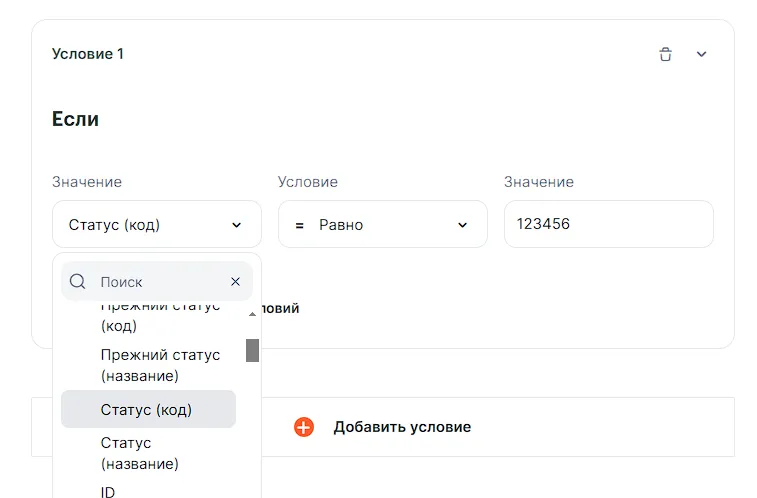Click the chevron in Равно dropdown

pyautogui.click(x=462, y=225)
